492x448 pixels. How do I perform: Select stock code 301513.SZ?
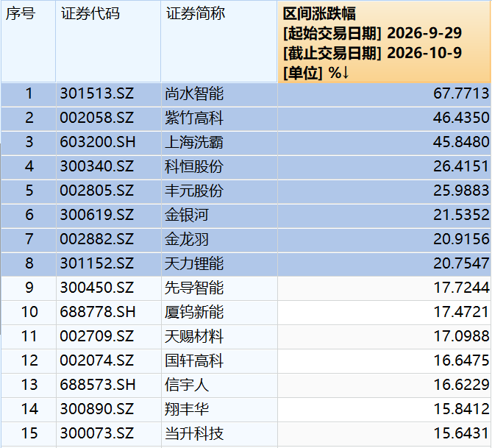tap(97, 93)
